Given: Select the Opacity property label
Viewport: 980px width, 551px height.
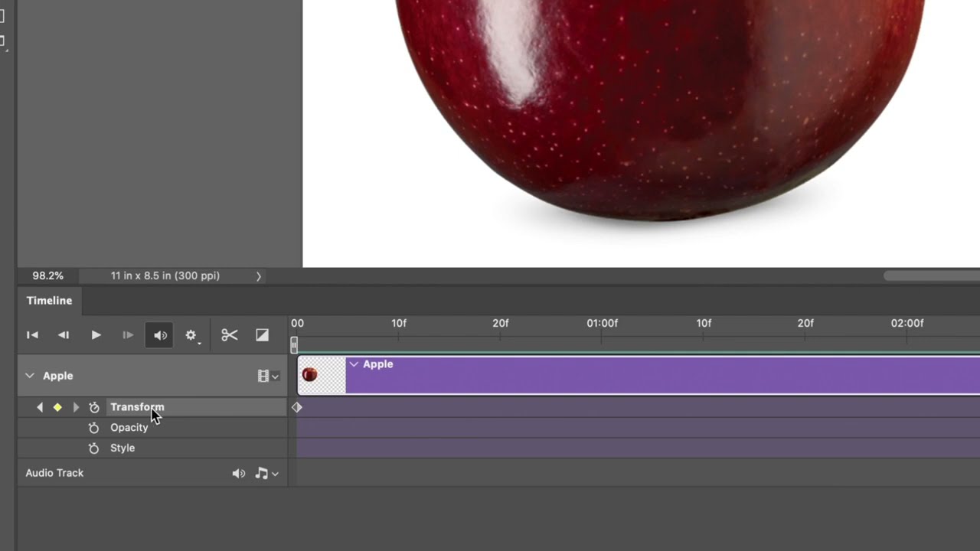Looking at the screenshot, I should click(x=129, y=428).
